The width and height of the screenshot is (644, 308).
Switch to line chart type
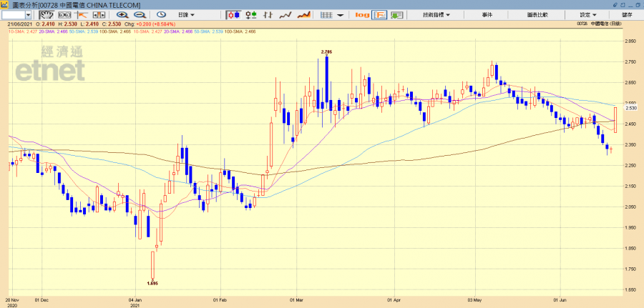click(x=286, y=15)
